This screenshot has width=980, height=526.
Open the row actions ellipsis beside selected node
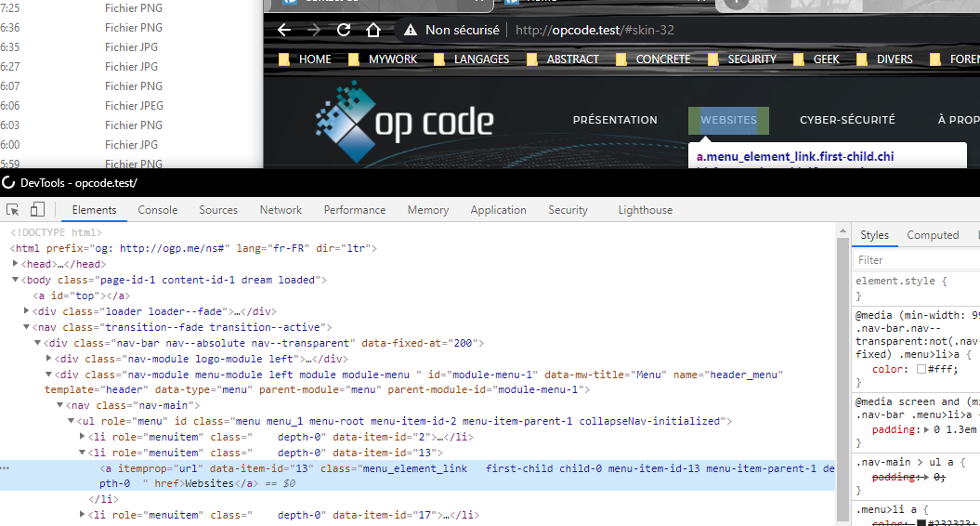(x=6, y=467)
